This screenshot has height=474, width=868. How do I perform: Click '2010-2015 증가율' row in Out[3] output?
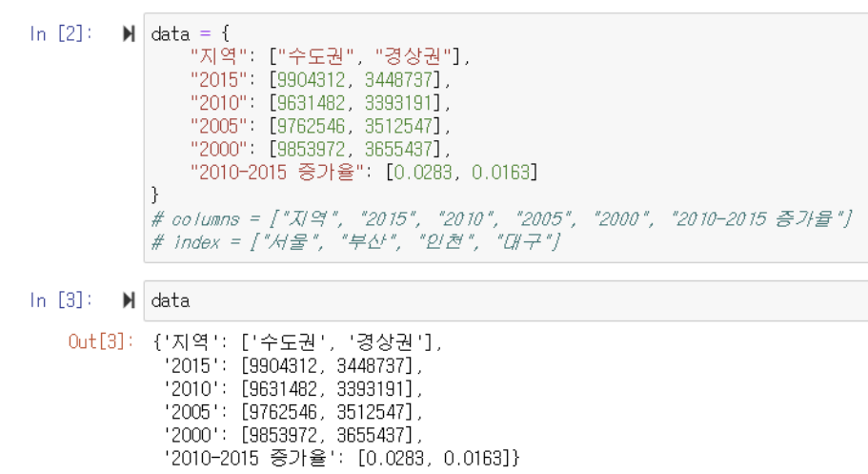(341, 459)
